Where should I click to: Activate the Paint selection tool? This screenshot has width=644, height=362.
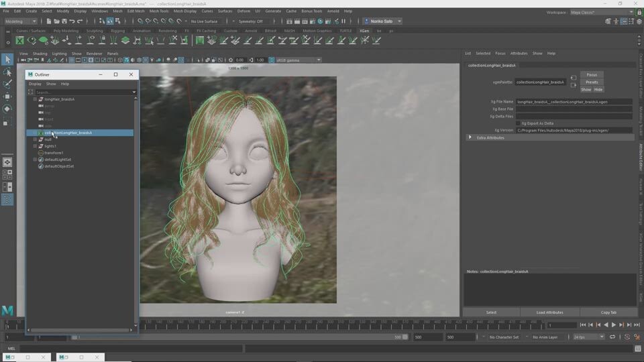coord(7,84)
